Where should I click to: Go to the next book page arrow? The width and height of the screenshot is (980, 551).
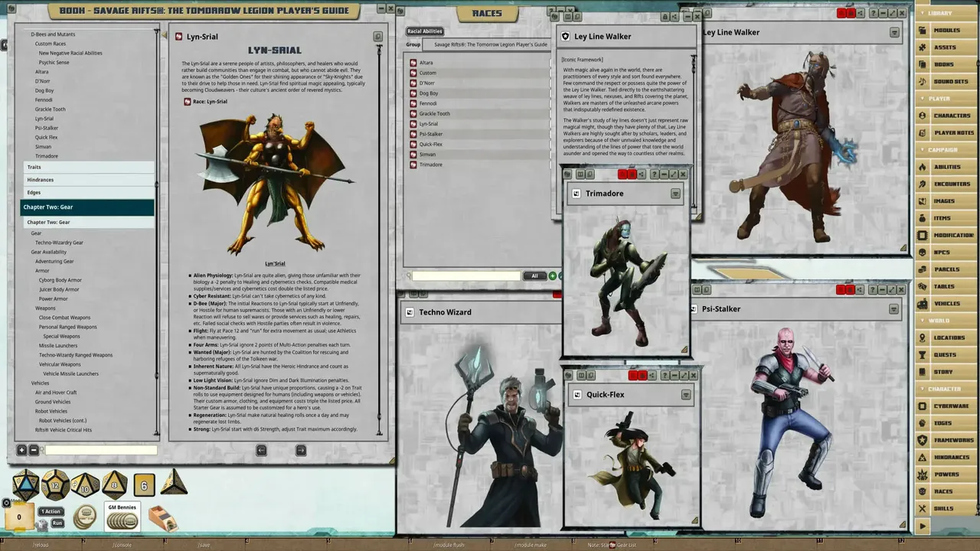point(301,450)
